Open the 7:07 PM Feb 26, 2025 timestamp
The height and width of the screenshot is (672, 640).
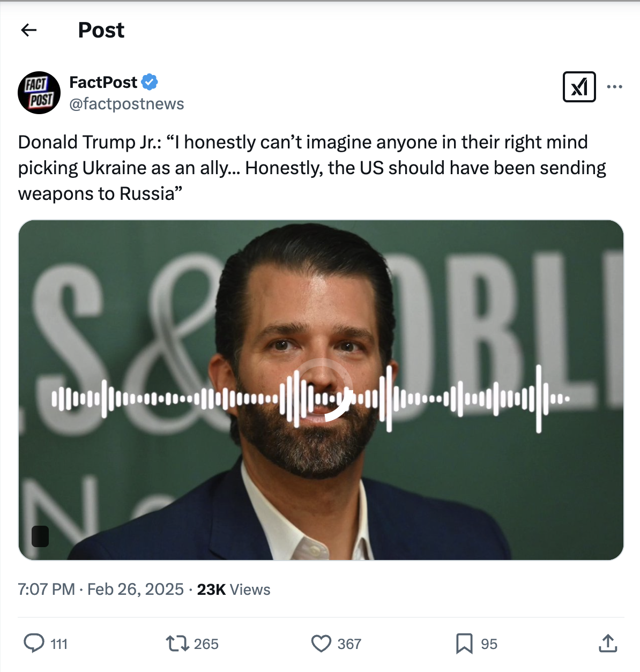click(x=101, y=589)
